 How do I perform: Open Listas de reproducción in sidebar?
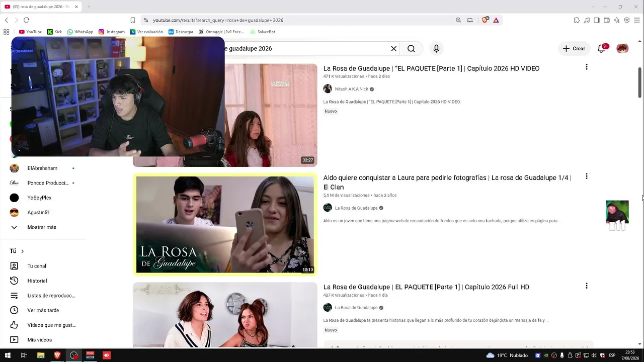43,296
